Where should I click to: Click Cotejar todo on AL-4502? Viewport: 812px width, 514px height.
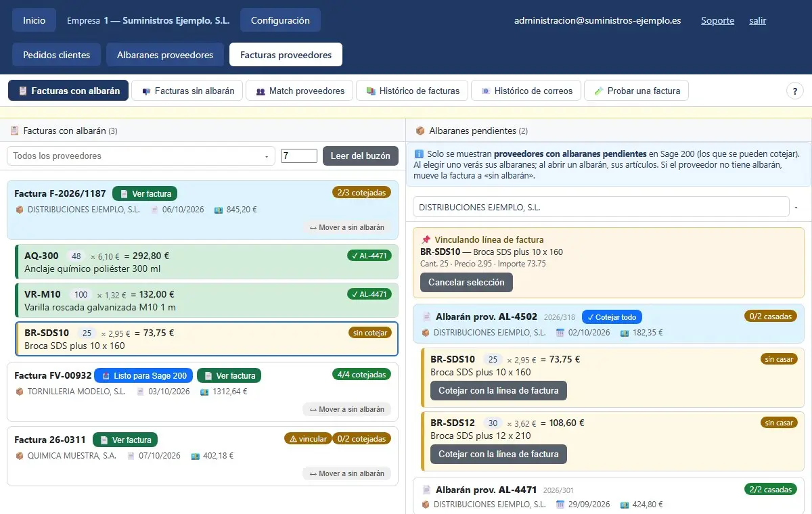click(x=612, y=317)
